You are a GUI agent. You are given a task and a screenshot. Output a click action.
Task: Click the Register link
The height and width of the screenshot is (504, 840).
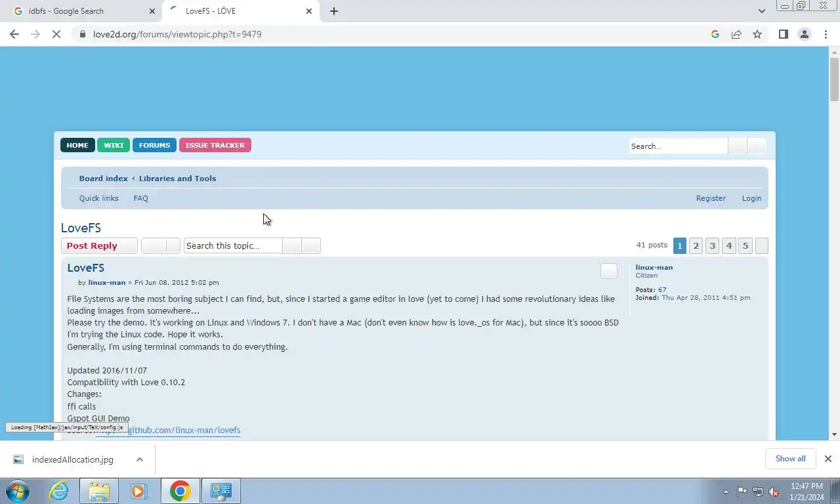pyautogui.click(x=711, y=198)
